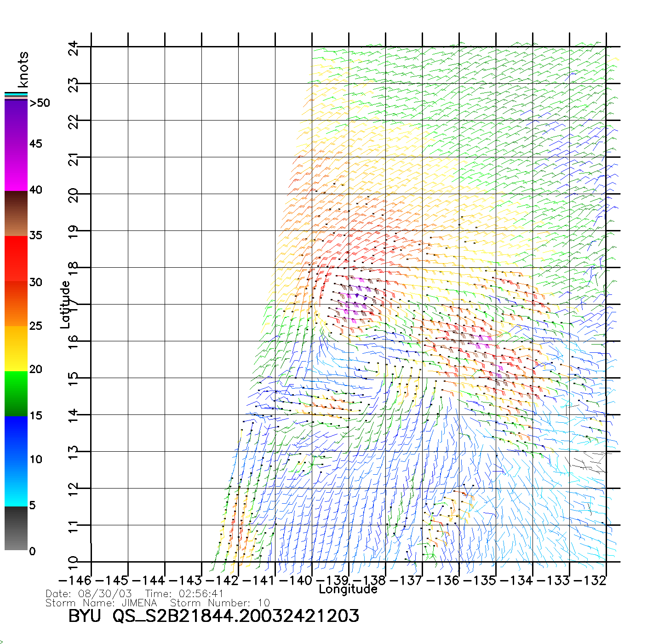Click the date text "08/30/03"
The width and height of the screenshot is (653, 644).
click(105, 594)
